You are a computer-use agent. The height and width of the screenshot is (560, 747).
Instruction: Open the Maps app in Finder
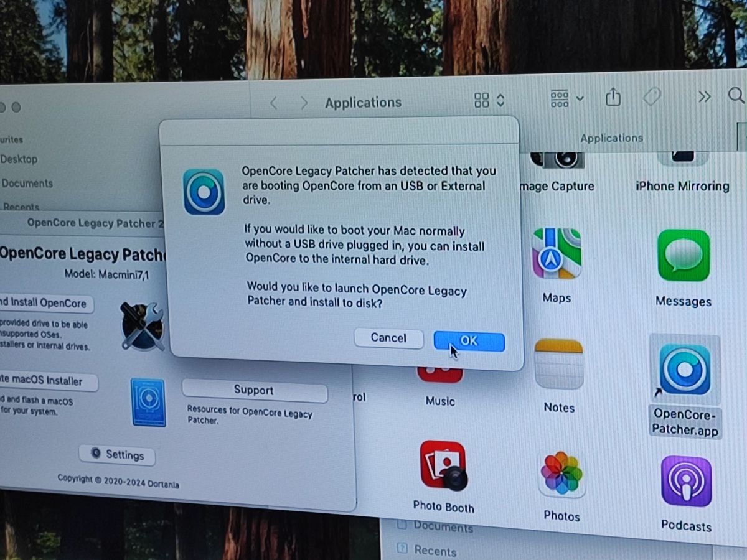coord(557,254)
